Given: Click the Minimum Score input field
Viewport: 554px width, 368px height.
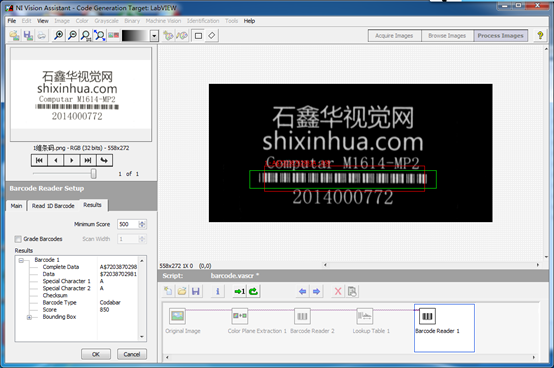Looking at the screenshot, I should (128, 224).
